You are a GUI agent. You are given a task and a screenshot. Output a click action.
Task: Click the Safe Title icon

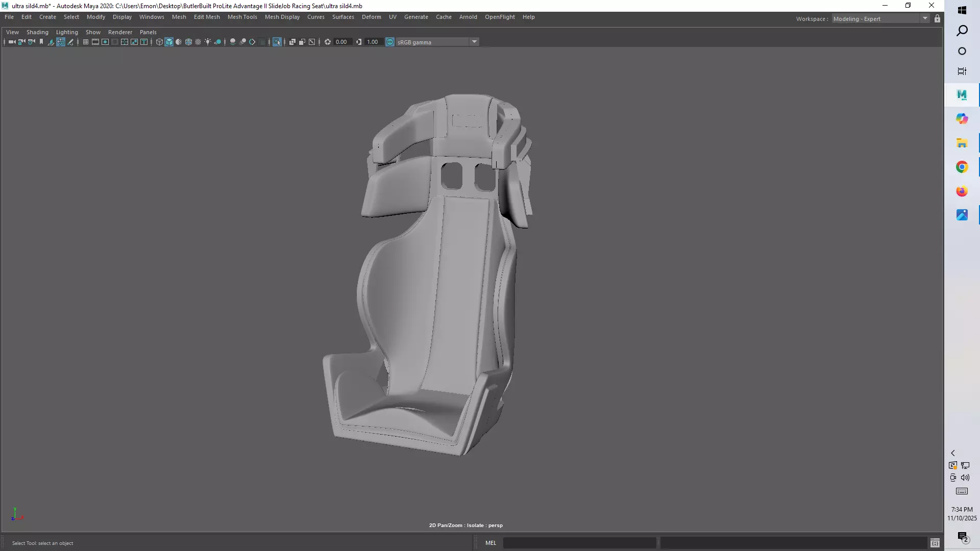pyautogui.click(x=144, y=42)
